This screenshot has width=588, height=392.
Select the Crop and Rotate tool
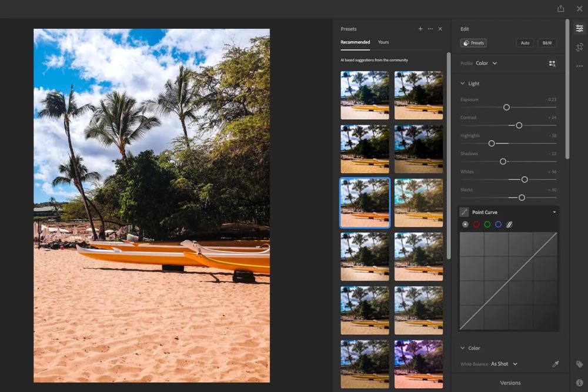tap(579, 47)
